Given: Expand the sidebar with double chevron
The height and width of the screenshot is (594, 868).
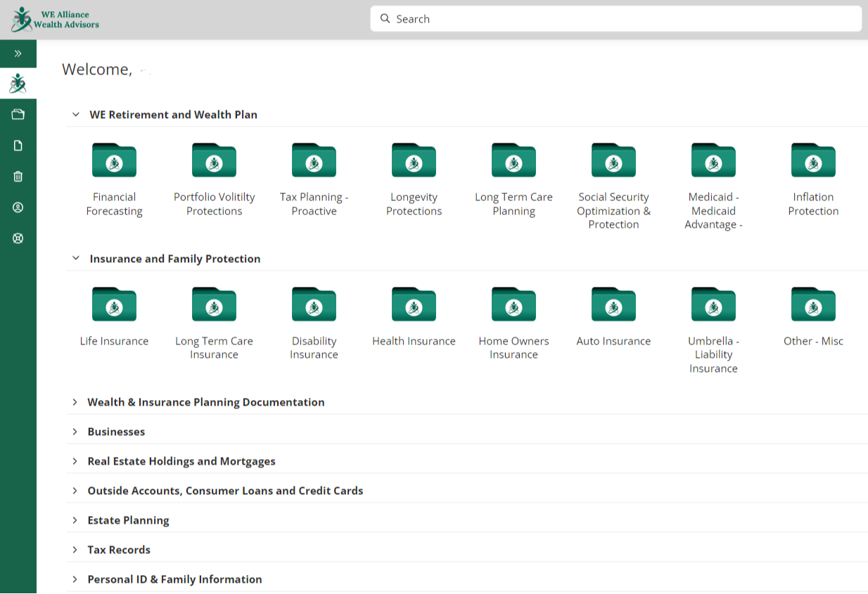Looking at the screenshot, I should [x=18, y=53].
